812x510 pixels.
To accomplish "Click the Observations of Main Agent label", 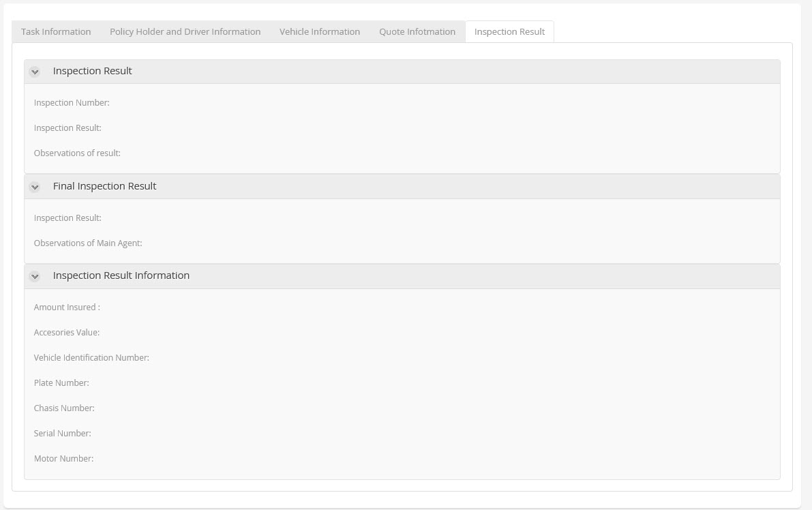I will coord(88,243).
